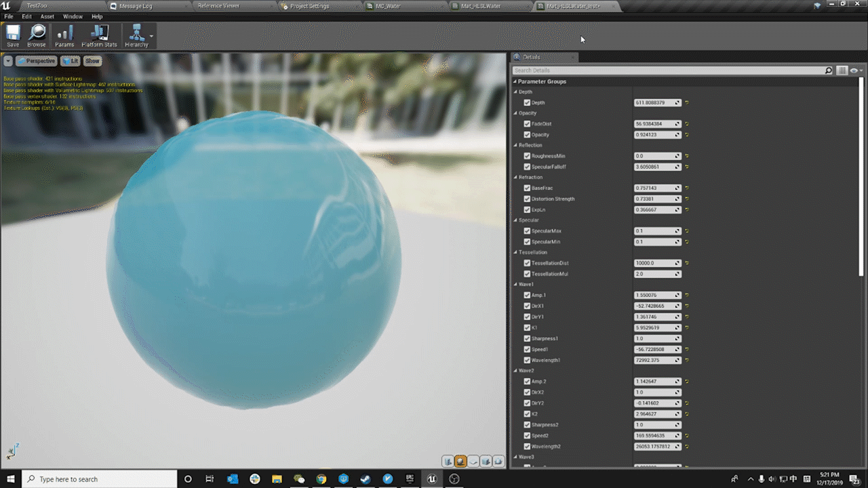Click the Windows Start button
The width and height of the screenshot is (868, 488).
tap(11, 479)
